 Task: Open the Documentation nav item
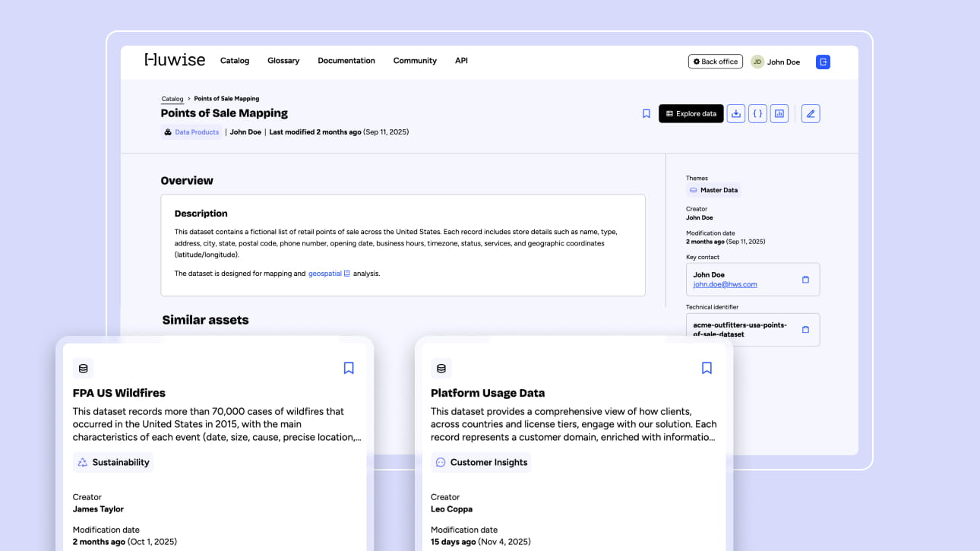pos(346,61)
